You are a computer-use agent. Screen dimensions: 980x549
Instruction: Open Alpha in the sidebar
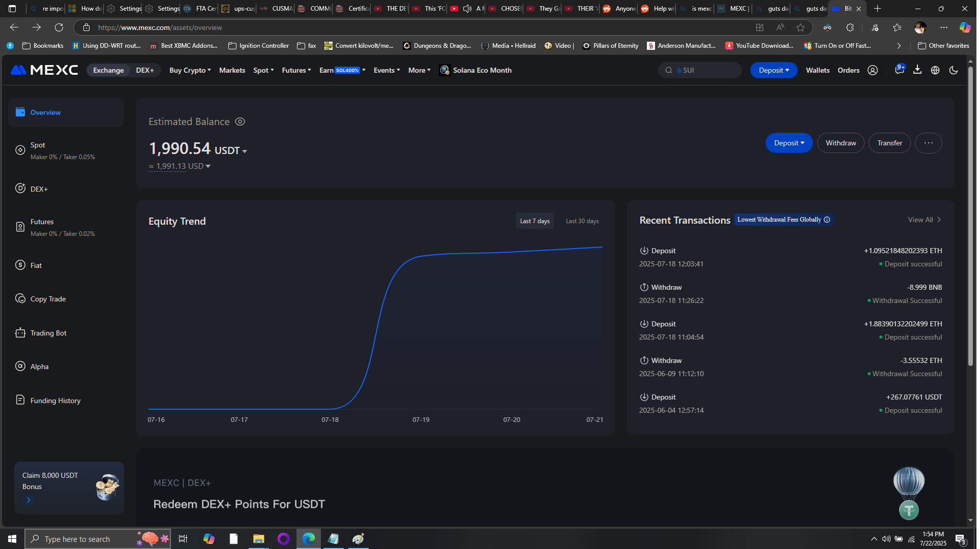(66, 367)
